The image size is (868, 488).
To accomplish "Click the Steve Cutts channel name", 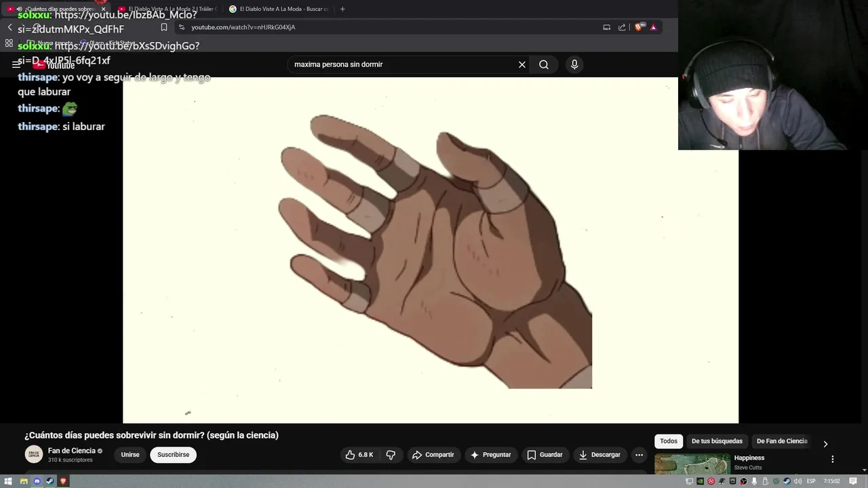I will pyautogui.click(x=748, y=468).
